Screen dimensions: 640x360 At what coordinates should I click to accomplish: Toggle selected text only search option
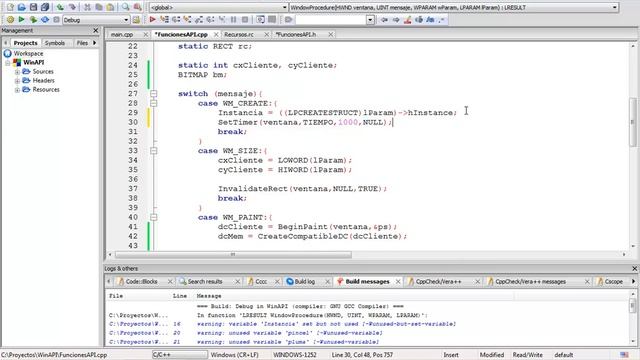click(419, 20)
